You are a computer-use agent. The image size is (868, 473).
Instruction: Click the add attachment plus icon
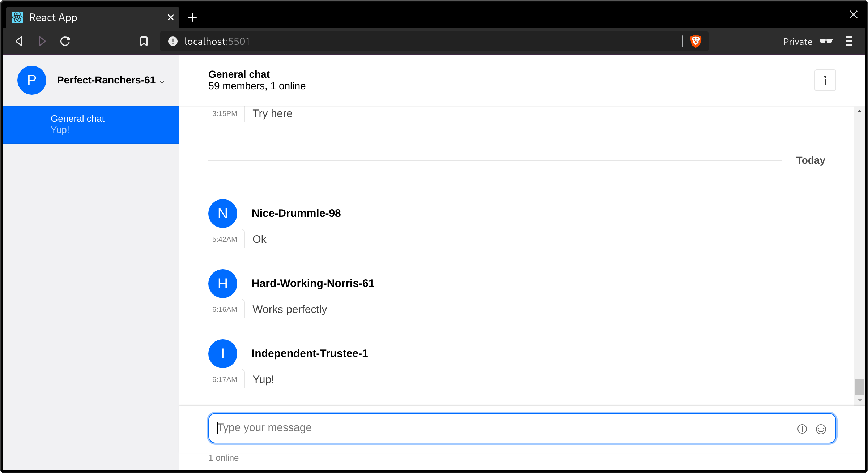(x=802, y=429)
